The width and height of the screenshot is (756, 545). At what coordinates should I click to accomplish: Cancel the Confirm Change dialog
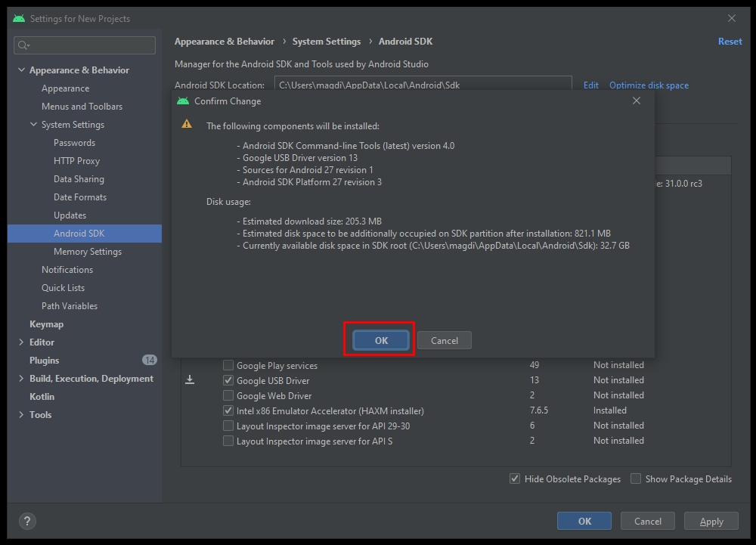[x=444, y=340]
